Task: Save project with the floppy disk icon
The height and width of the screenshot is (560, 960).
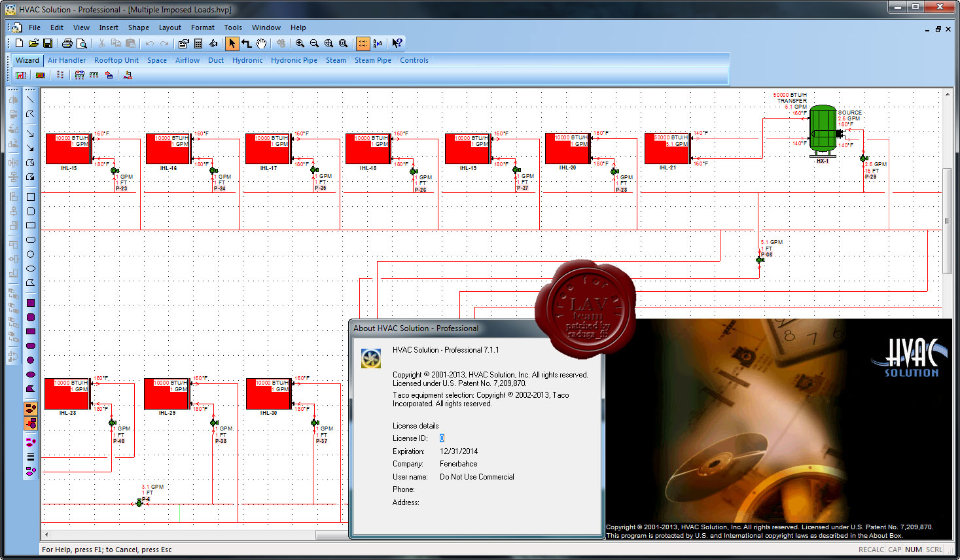Action: point(48,43)
